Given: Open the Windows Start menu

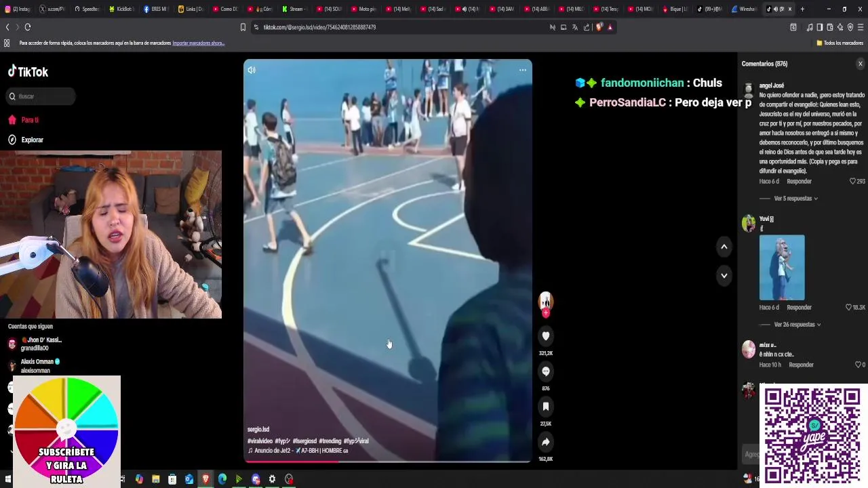Looking at the screenshot, I should coord(8,479).
